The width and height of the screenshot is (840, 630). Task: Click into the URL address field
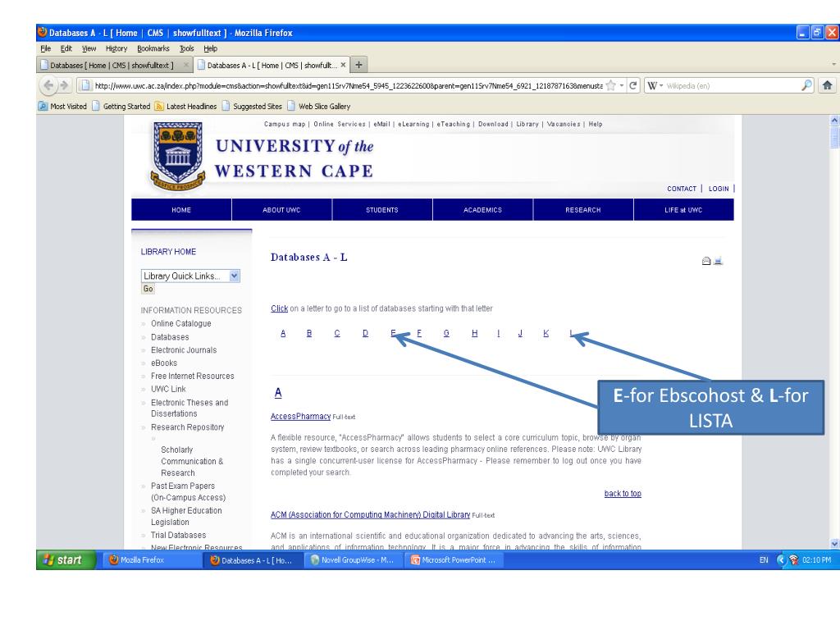click(348, 85)
